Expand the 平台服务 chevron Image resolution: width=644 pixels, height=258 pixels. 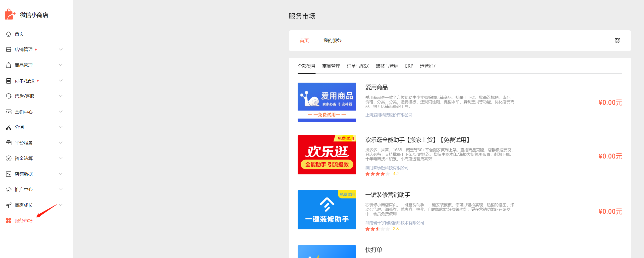[x=60, y=143]
